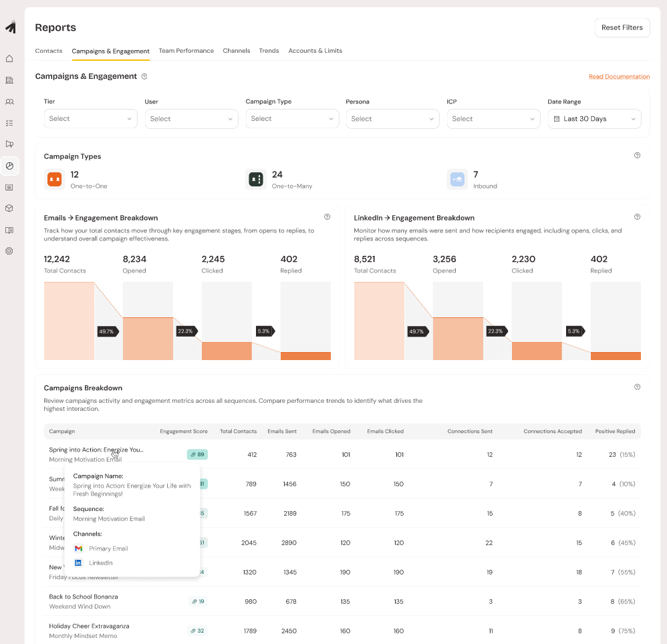Open the 3D cube icon in sidebar
Image resolution: width=667 pixels, height=644 pixels.
tap(9, 208)
